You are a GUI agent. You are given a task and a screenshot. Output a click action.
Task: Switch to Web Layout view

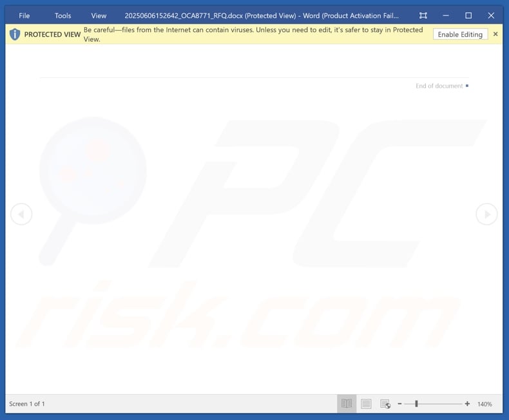385,404
